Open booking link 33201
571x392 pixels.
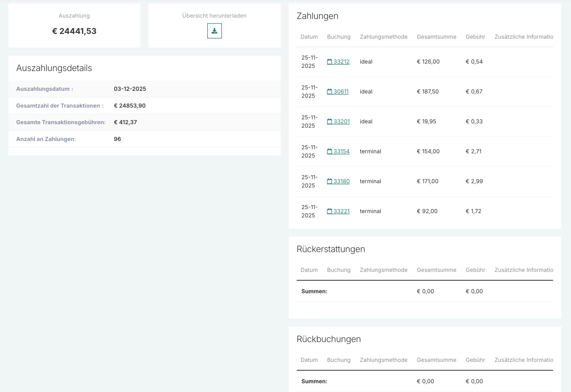[x=342, y=122]
